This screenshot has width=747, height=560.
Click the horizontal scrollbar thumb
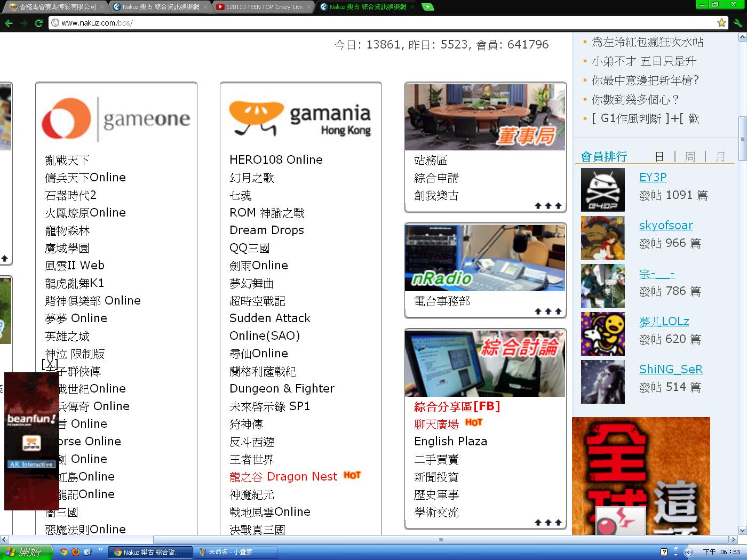(x=441, y=539)
